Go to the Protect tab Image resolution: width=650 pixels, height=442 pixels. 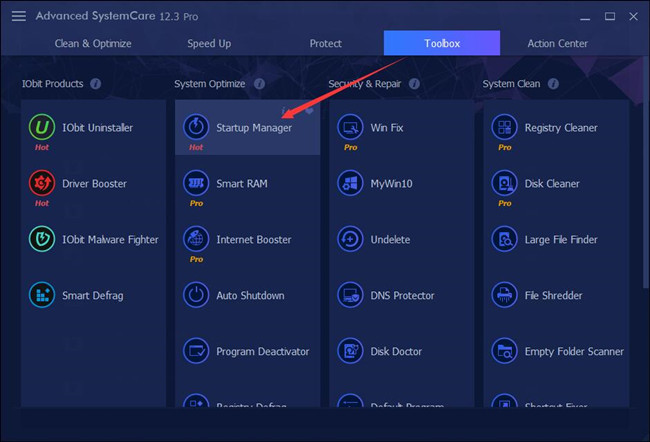326,44
